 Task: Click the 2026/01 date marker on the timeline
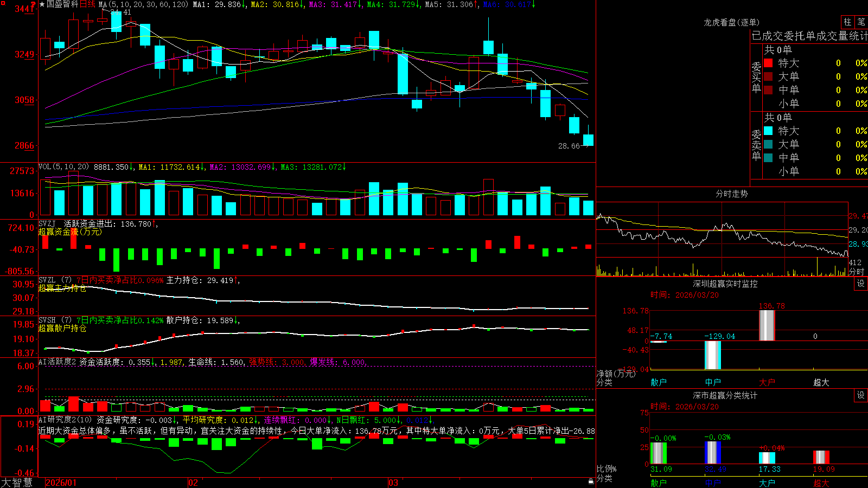point(61,483)
